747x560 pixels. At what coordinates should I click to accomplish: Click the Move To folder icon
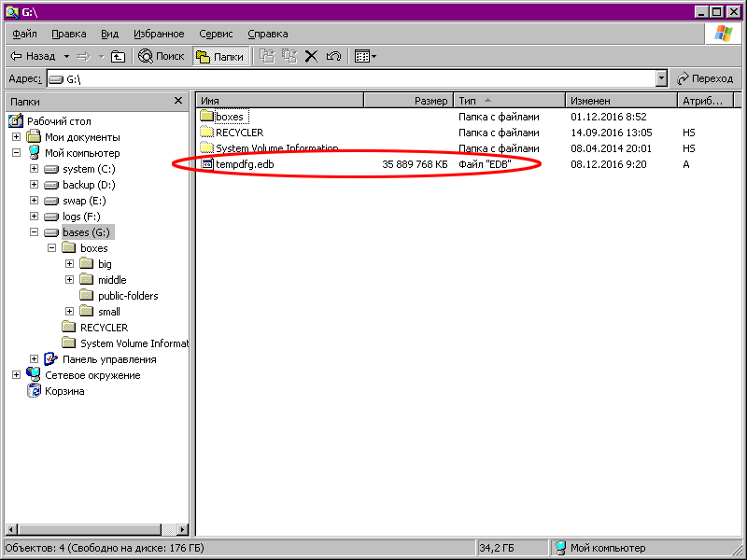pyautogui.click(x=267, y=56)
